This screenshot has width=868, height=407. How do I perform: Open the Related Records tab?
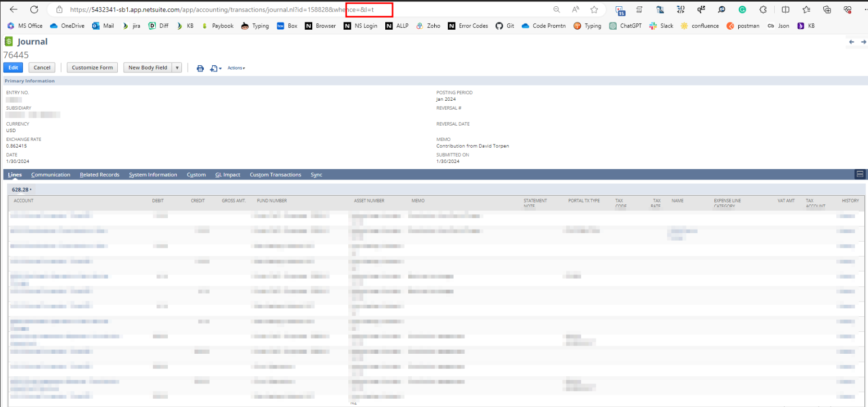click(100, 175)
